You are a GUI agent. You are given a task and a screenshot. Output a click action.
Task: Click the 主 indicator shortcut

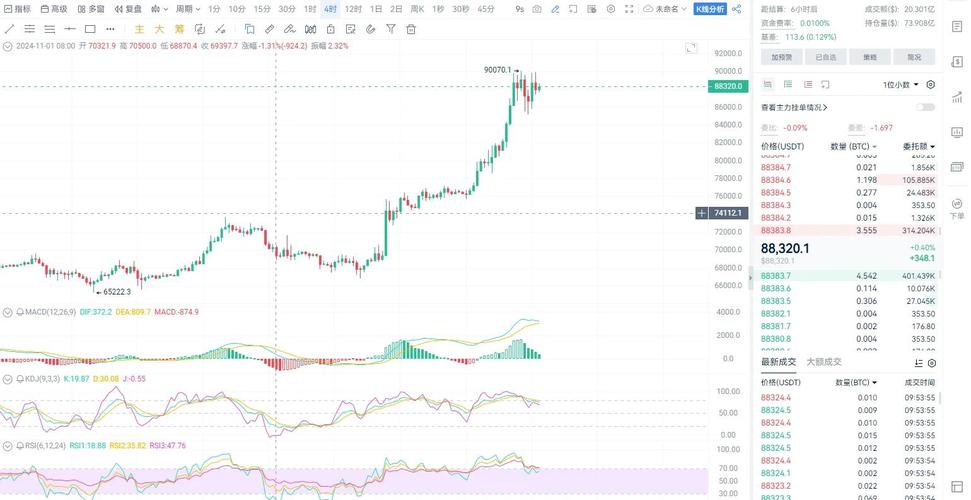click(140, 29)
